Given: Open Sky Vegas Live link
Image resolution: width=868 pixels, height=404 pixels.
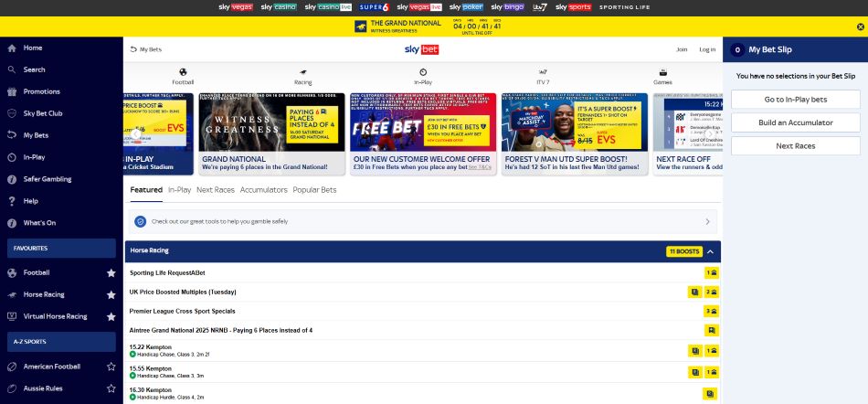Looking at the screenshot, I should tap(419, 7).
